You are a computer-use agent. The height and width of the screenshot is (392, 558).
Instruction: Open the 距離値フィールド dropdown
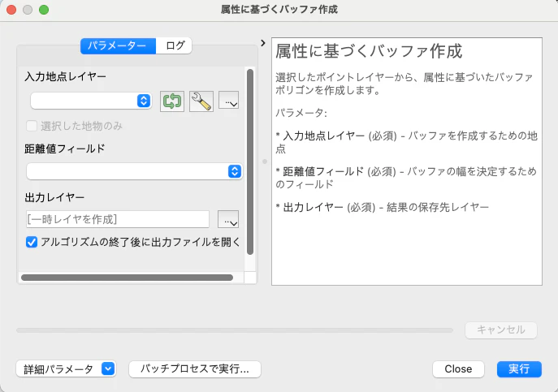point(135,171)
